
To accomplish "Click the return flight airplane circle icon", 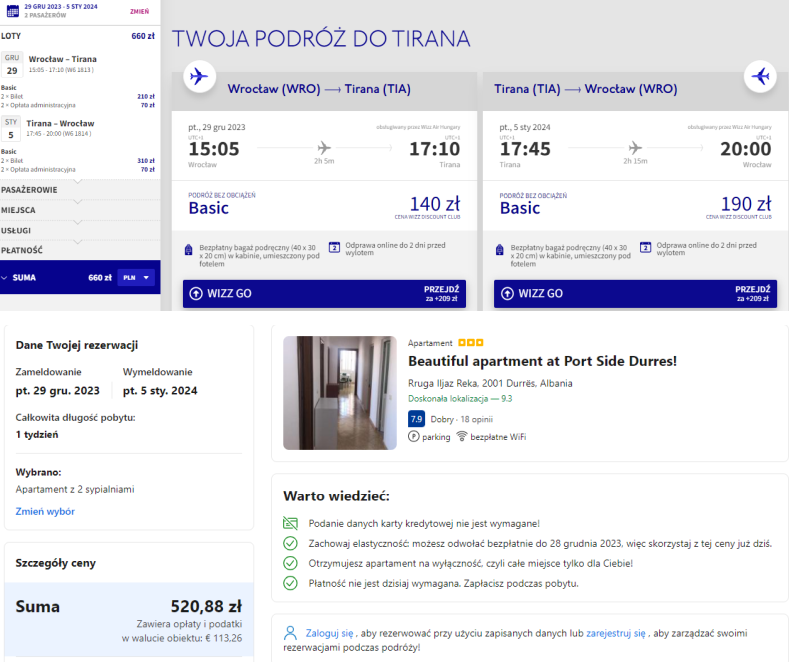I will coord(760,77).
